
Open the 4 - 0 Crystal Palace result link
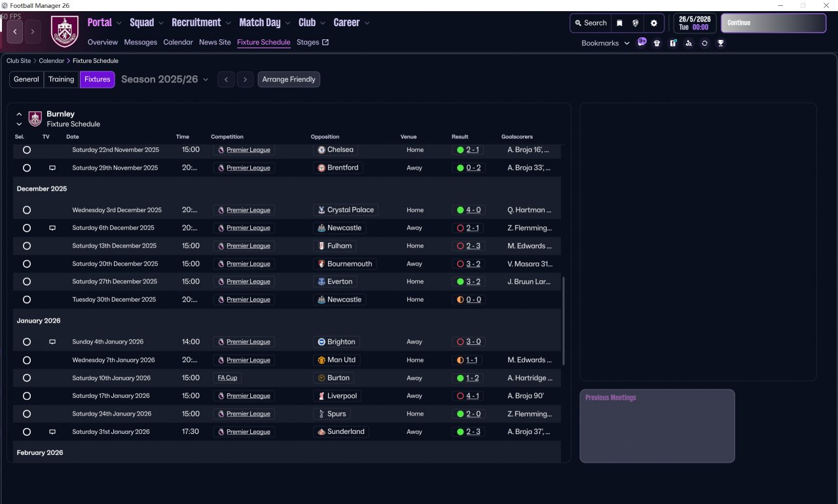coord(473,210)
